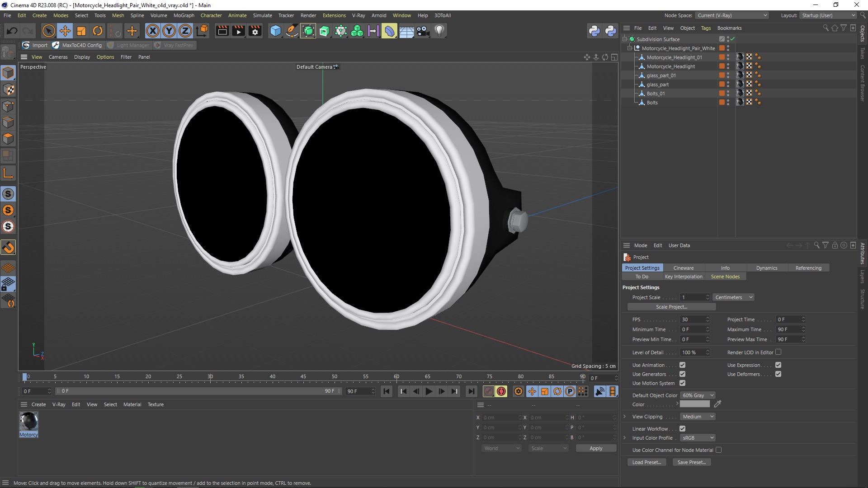Image resolution: width=868 pixels, height=488 pixels.
Task: Open World coordinate system dropdown
Action: point(501,448)
